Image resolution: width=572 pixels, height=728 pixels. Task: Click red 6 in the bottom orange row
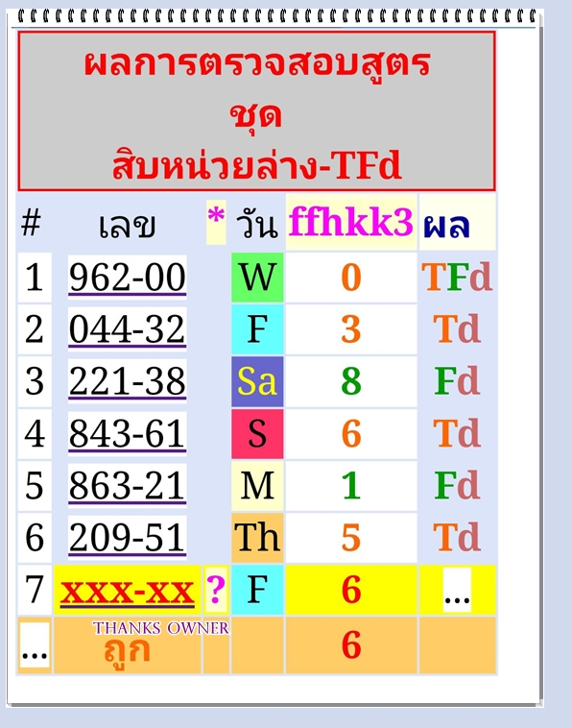tap(351, 644)
